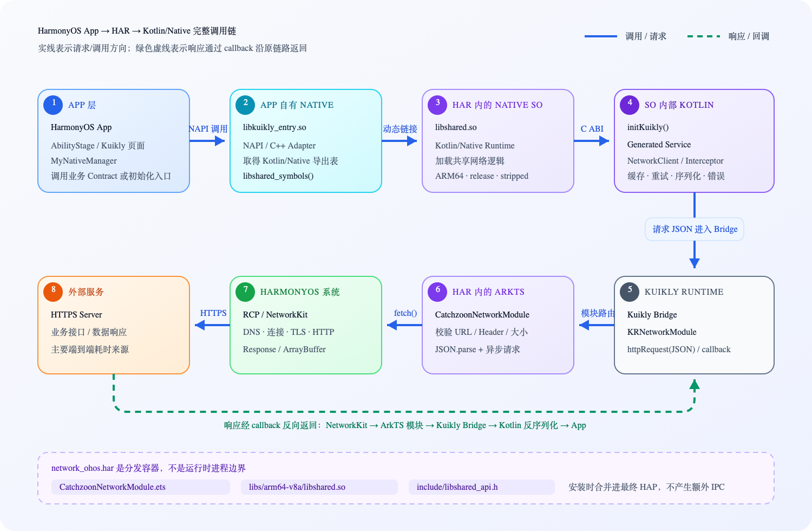This screenshot has height=531, width=812.
Task: Click the fetch() arrow label
Action: tap(405, 313)
